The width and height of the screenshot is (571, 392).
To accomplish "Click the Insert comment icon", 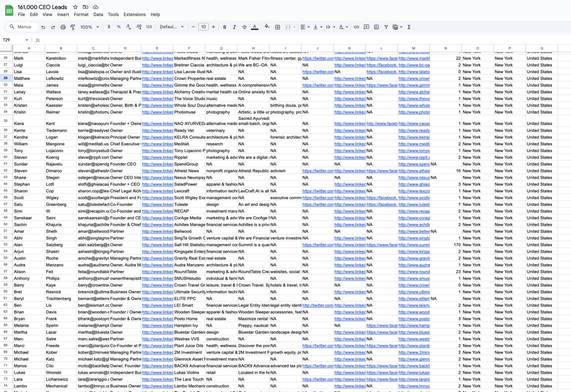I will click(366, 27).
